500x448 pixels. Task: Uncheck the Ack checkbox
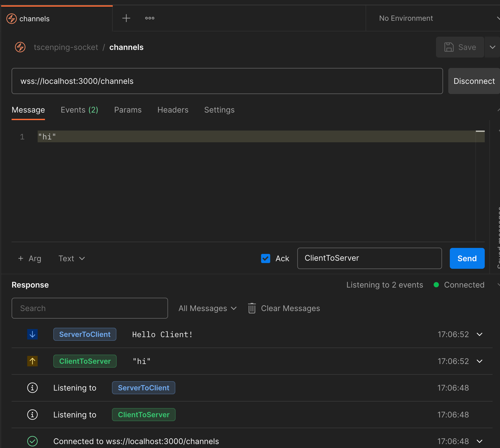(265, 258)
